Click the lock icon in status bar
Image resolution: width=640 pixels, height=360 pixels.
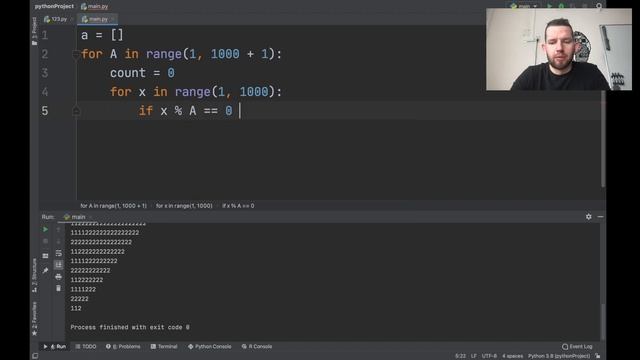[x=598, y=356]
